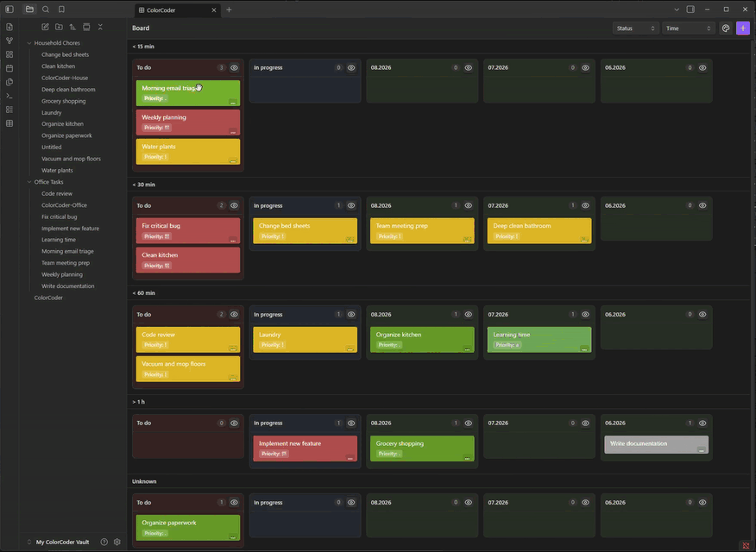Open the command palette terminal icon
The height and width of the screenshot is (552, 756).
tap(9, 96)
